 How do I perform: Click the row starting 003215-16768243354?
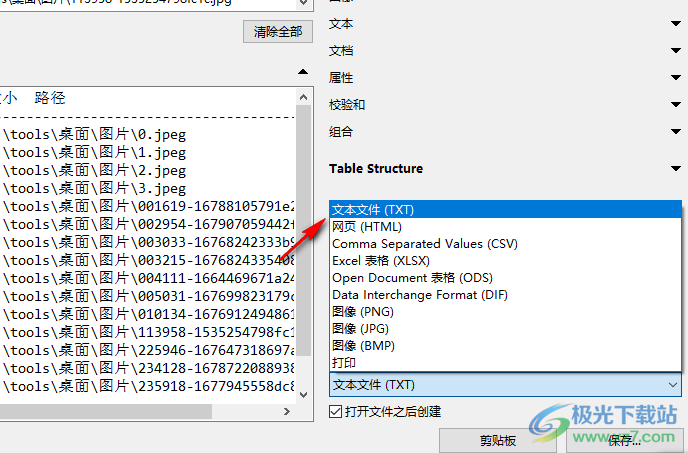(148, 260)
